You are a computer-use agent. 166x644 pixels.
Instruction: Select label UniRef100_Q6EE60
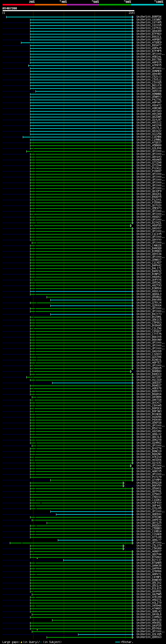[149, 514]
